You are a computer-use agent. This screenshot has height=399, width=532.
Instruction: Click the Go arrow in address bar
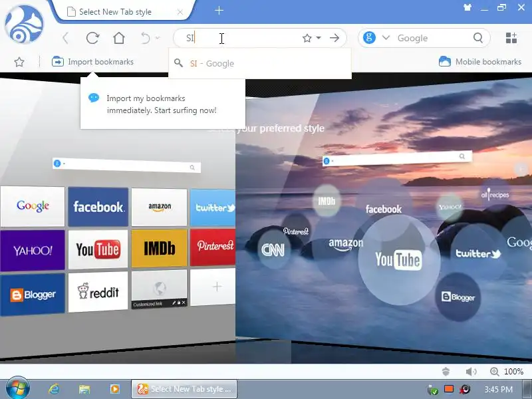click(x=334, y=38)
